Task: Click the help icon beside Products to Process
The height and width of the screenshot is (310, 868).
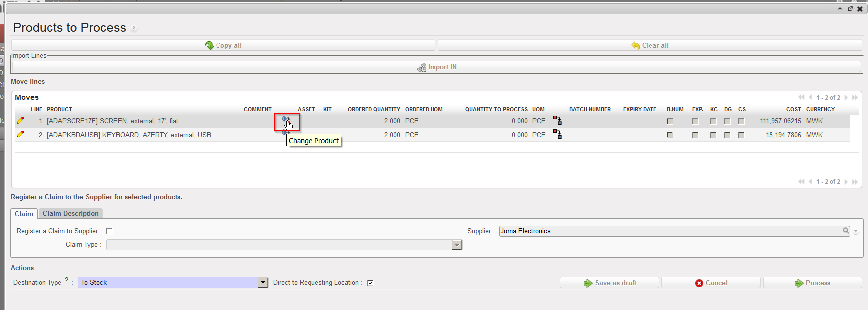Action: (134, 29)
